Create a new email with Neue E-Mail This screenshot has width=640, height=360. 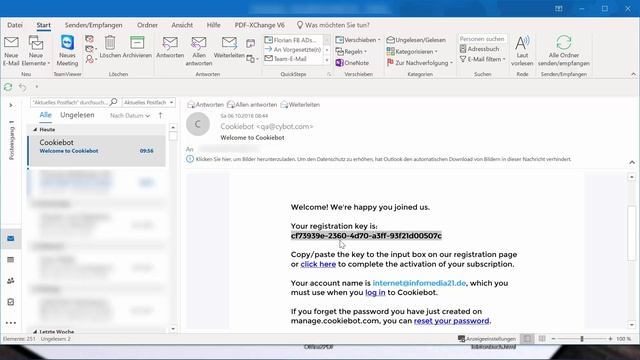coord(11,51)
